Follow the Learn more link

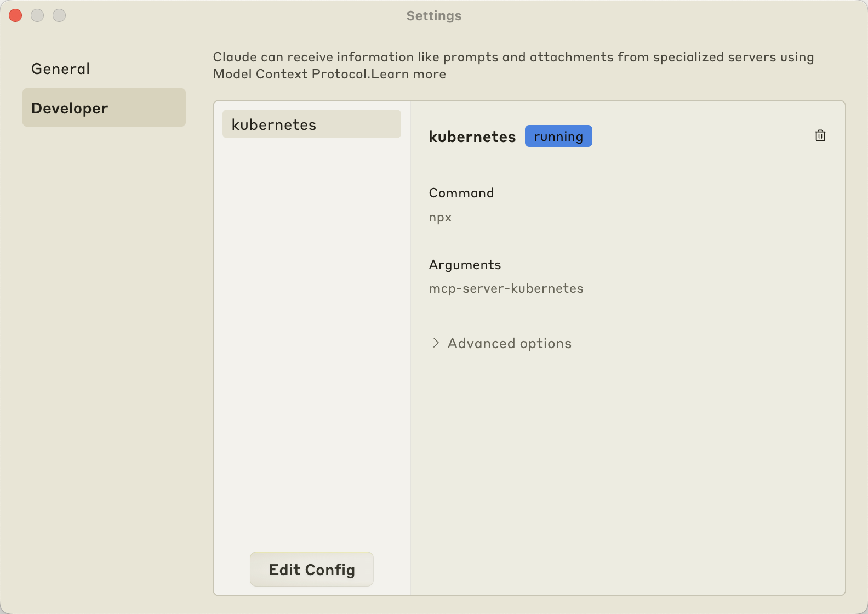tap(408, 74)
